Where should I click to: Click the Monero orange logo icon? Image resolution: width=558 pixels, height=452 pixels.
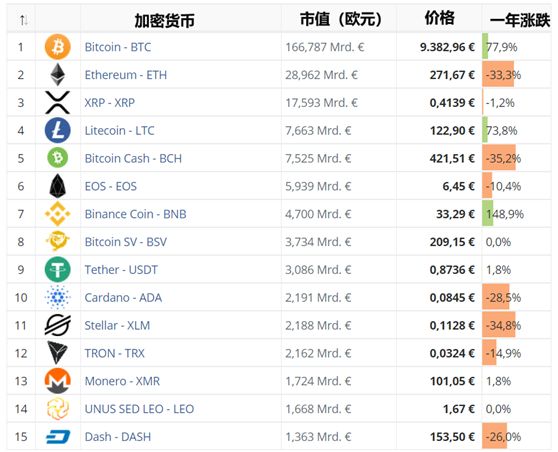57,381
